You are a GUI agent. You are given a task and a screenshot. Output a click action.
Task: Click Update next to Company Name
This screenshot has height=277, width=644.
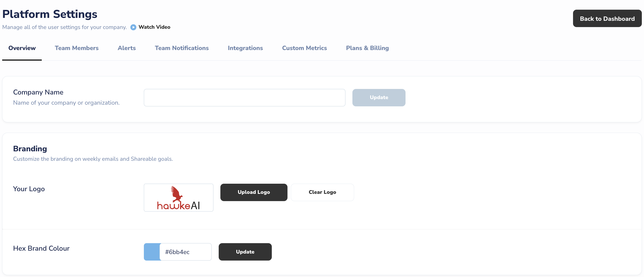point(379,98)
